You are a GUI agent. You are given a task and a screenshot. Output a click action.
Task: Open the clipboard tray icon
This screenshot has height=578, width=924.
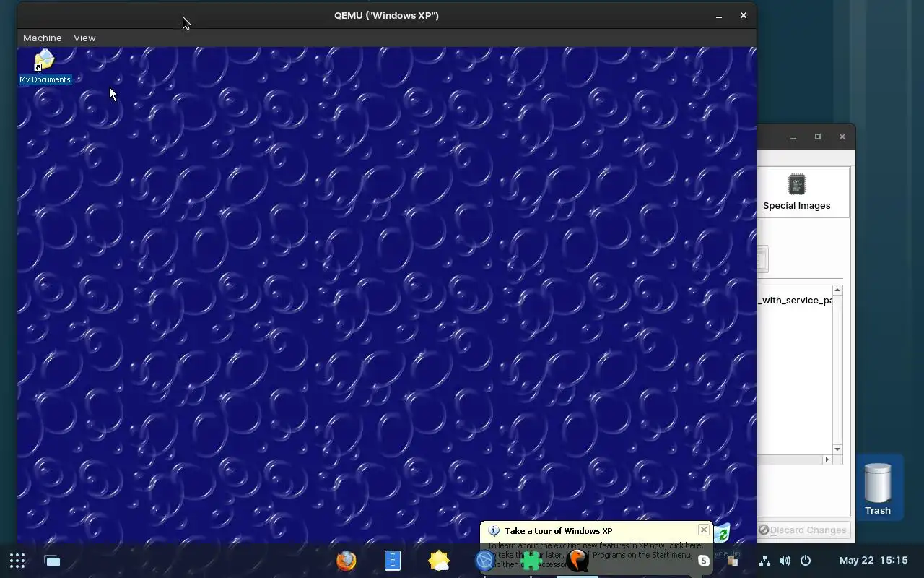[733, 561]
